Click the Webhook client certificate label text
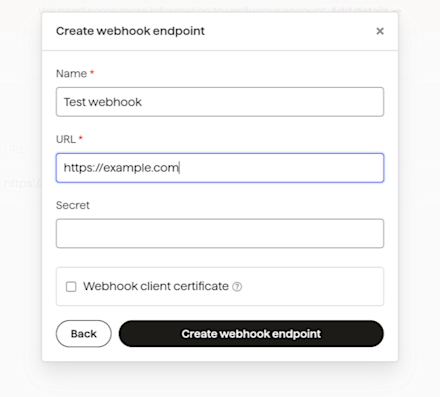440x397 pixels. [156, 286]
